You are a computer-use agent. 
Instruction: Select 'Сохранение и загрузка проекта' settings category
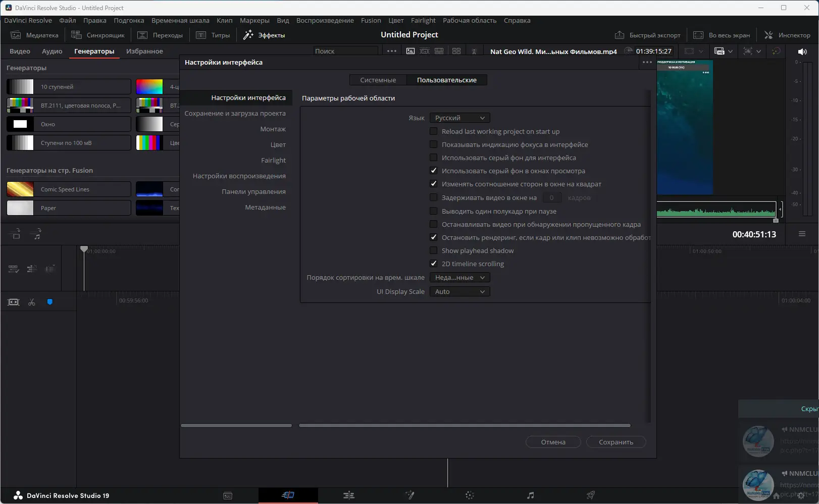235,113
